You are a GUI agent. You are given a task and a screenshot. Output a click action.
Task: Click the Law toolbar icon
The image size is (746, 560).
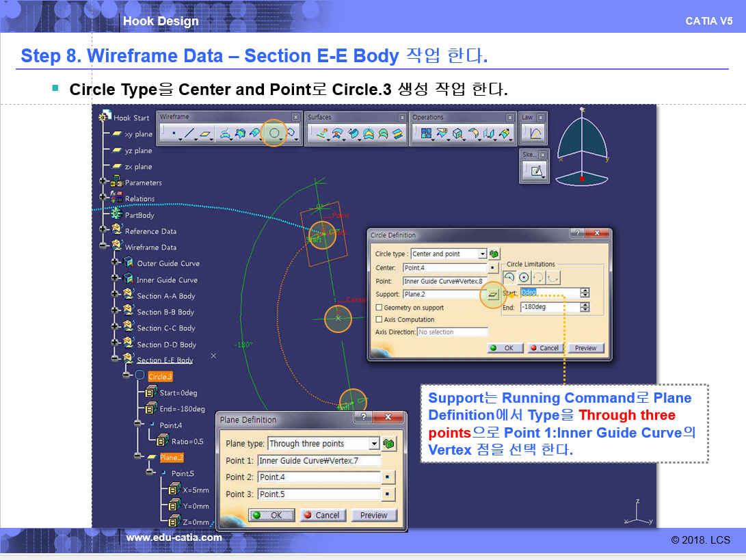point(537,134)
